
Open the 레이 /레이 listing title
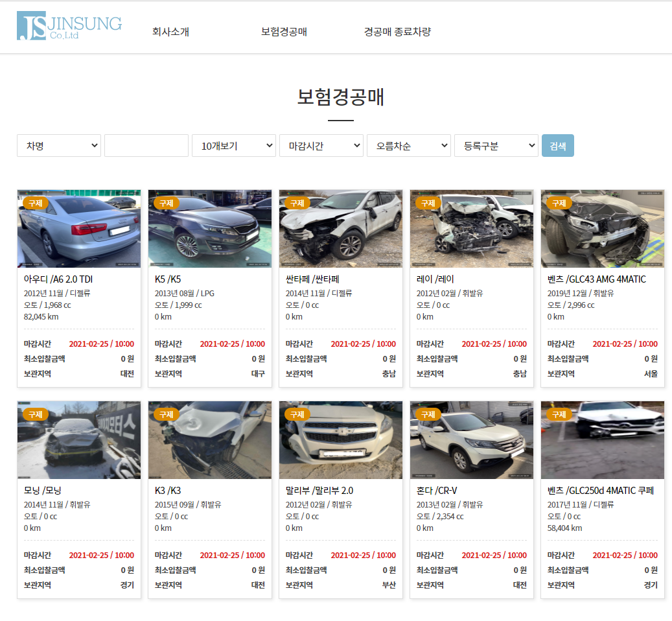(x=435, y=279)
